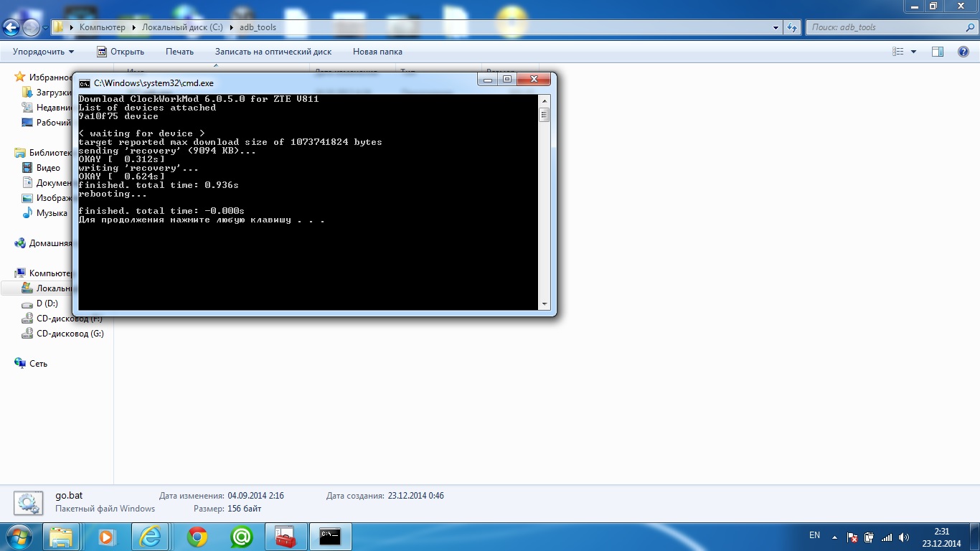
Task: Show hidden tray icons arrow
Action: pyautogui.click(x=834, y=537)
